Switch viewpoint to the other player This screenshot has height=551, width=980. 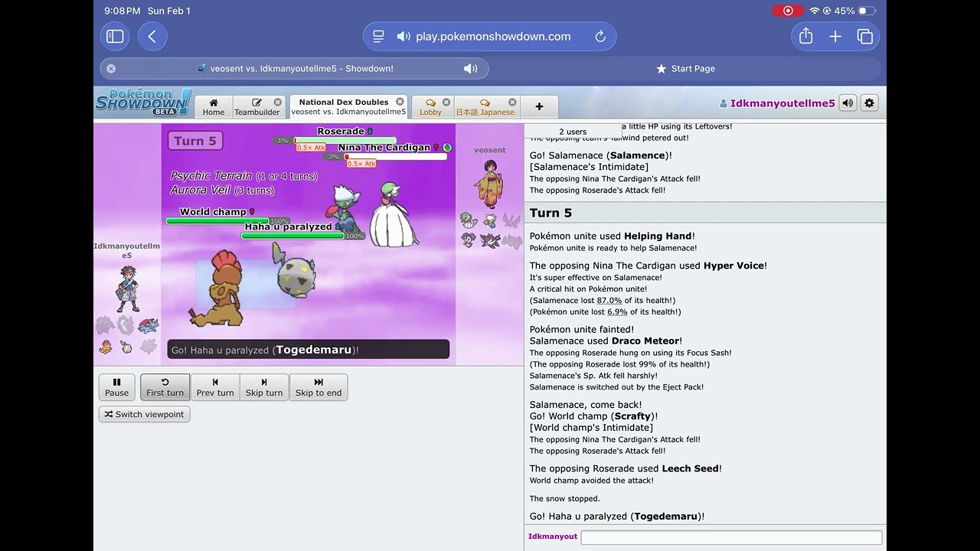coord(144,414)
